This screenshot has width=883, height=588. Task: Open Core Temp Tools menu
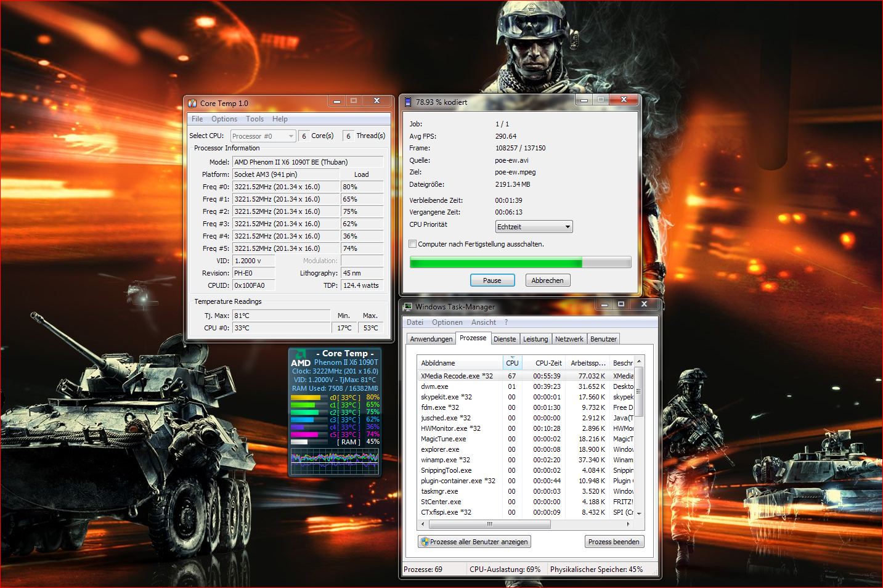coord(254,119)
